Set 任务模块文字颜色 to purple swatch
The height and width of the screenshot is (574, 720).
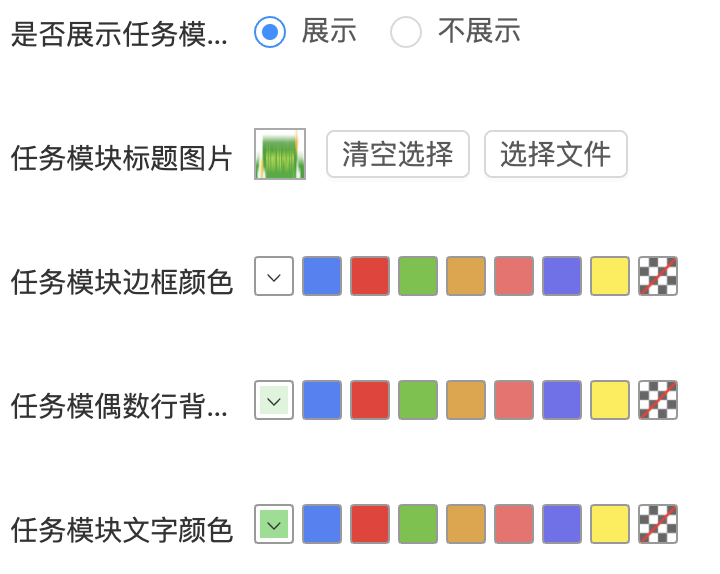point(562,524)
